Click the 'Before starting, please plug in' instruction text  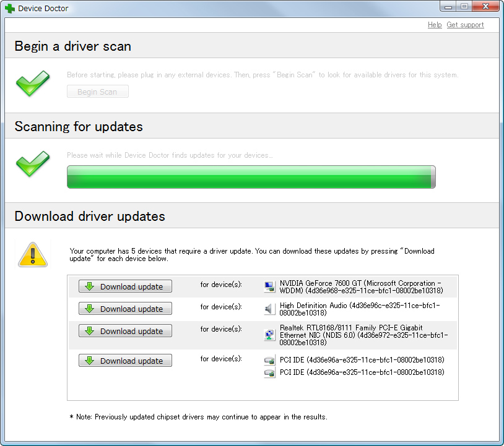click(263, 75)
